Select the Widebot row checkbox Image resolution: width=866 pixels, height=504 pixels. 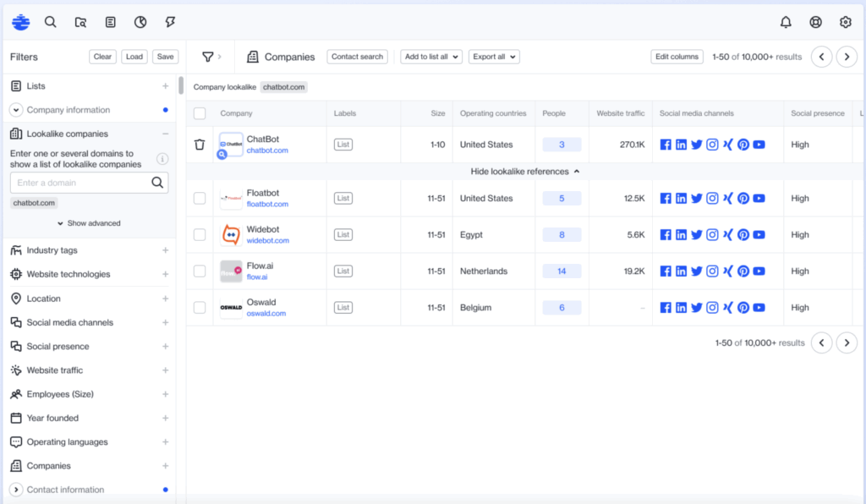(199, 234)
